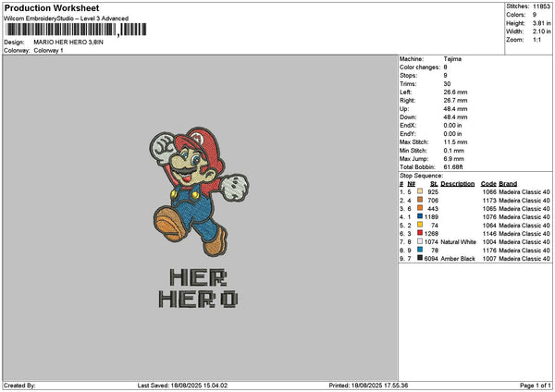Click the Up value 48.4 mm
Viewport: 555px width, 392px height.
pos(455,109)
